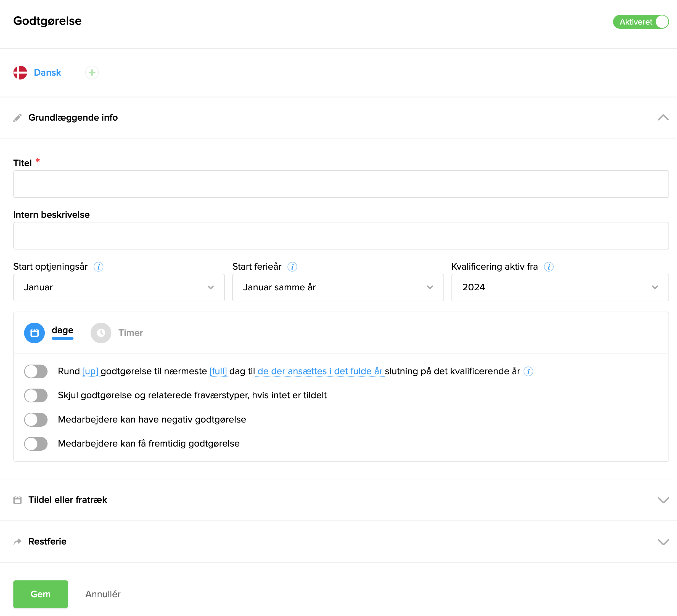Click info icon next to Start optjeningsår

pyautogui.click(x=98, y=267)
